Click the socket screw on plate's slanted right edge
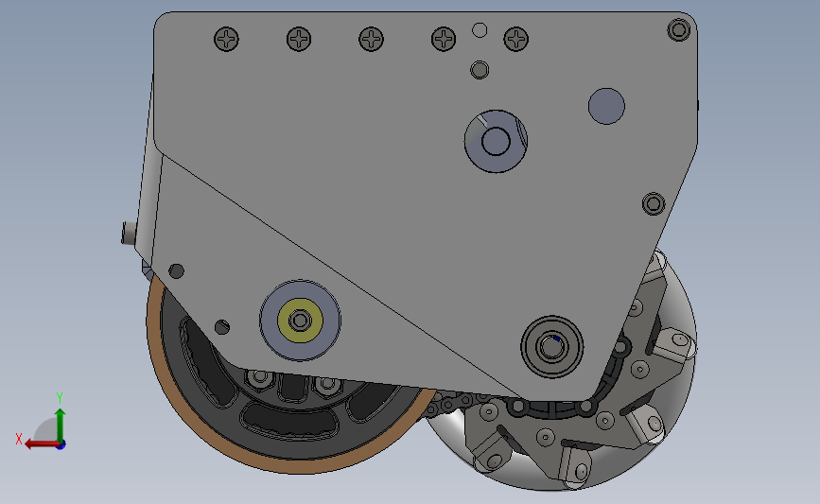Viewport: 820px width, 504px height. coord(654,204)
